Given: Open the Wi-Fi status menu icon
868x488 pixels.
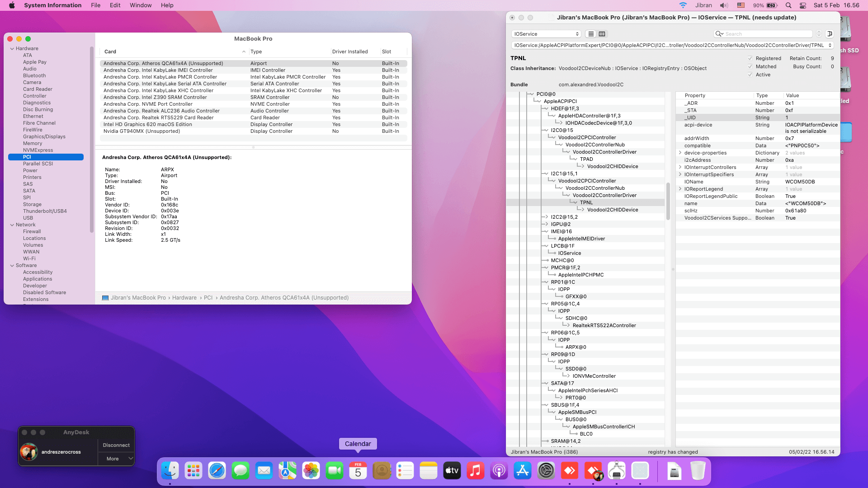Looking at the screenshot, I should point(683,5).
